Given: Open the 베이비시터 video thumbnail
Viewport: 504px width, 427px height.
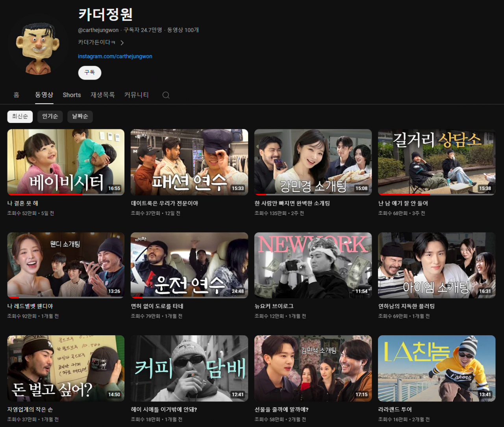Looking at the screenshot, I should pos(66,162).
